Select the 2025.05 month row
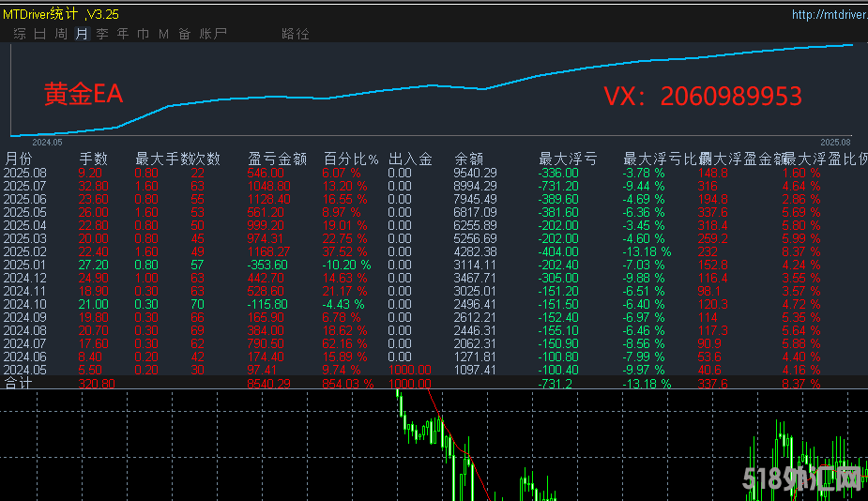 click(x=434, y=213)
